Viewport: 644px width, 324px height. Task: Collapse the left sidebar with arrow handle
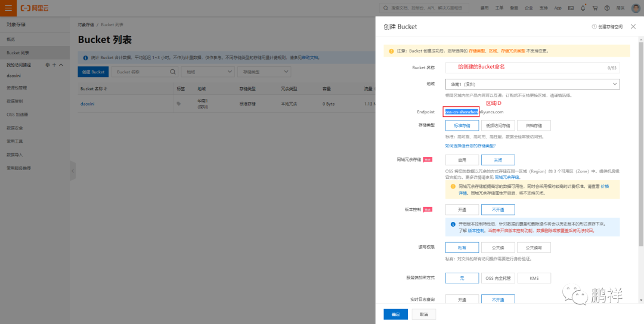pos(73,170)
